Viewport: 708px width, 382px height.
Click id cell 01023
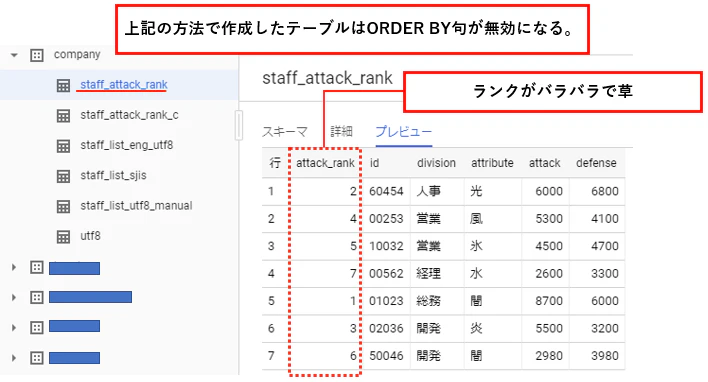click(386, 301)
